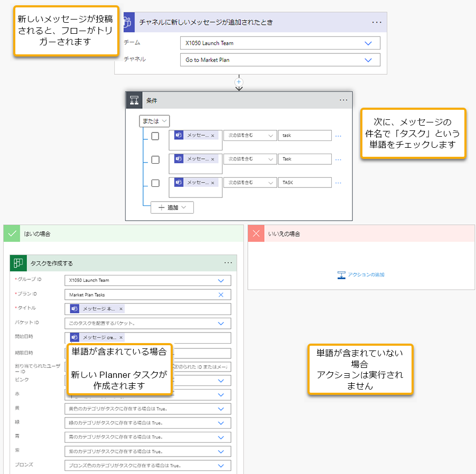Image resolution: width=476 pixels, height=474 pixels.
Task: Click the チャネルに新しいメッセージが追加されたとき trigger title
Action: [206, 22]
